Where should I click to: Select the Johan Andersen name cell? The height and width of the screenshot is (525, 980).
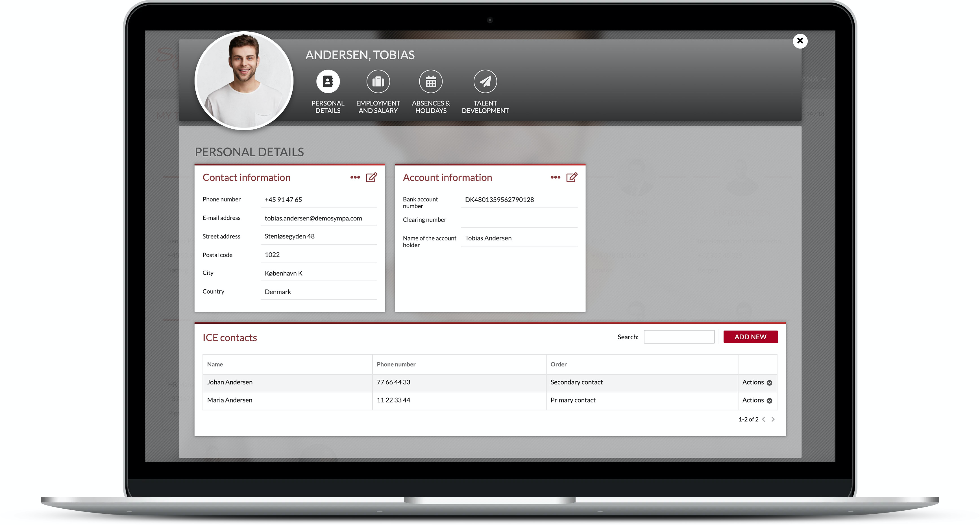point(287,382)
